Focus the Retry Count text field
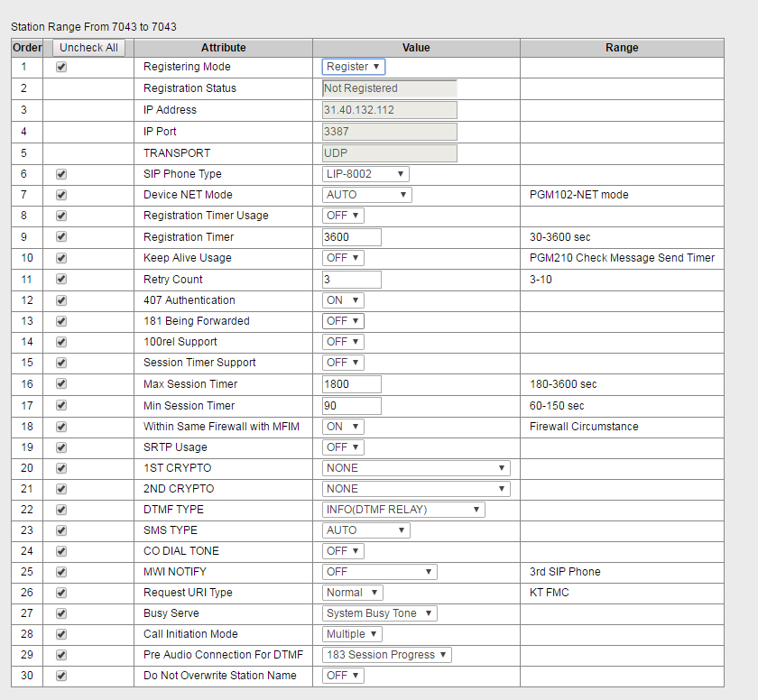Viewport: 758px width, 700px height. [x=352, y=280]
